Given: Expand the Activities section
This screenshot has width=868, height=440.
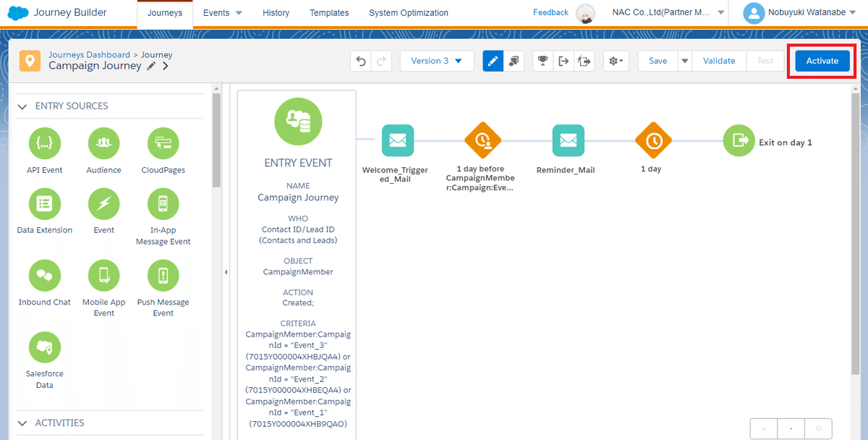Looking at the screenshot, I should [21, 423].
